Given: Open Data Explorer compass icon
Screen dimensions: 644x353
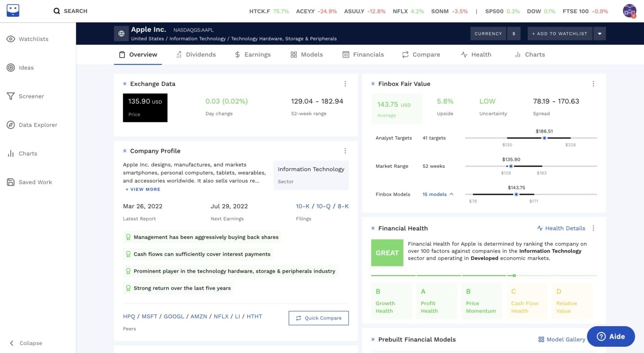Looking at the screenshot, I should [x=11, y=125].
